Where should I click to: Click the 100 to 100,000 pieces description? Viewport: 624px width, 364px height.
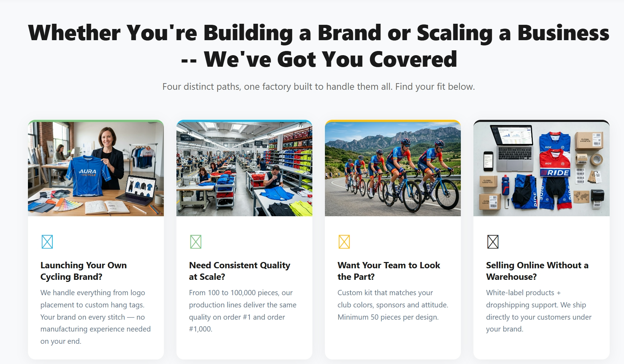242,311
